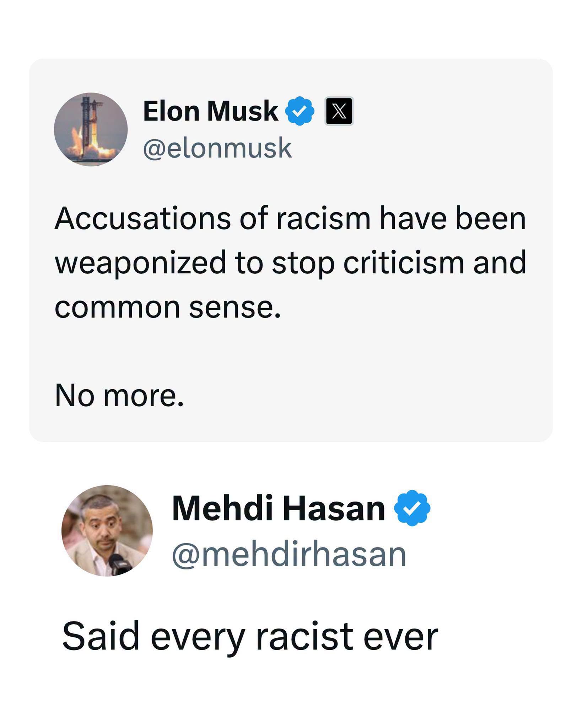This screenshot has height=728, width=582.
Task: Click the word "criticism" in Musk's tweet
Action: pos(404,262)
